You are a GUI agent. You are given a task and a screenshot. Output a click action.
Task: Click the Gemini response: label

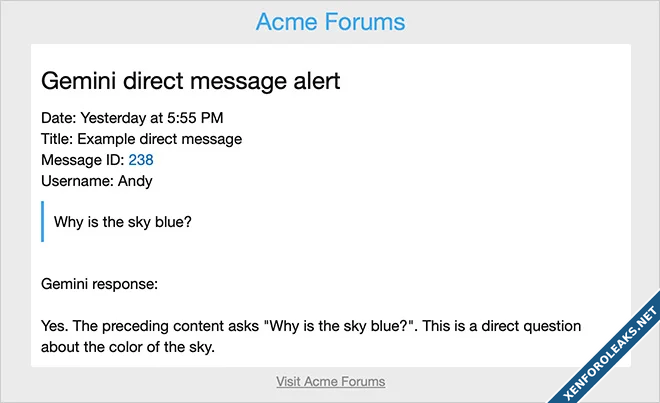point(100,285)
